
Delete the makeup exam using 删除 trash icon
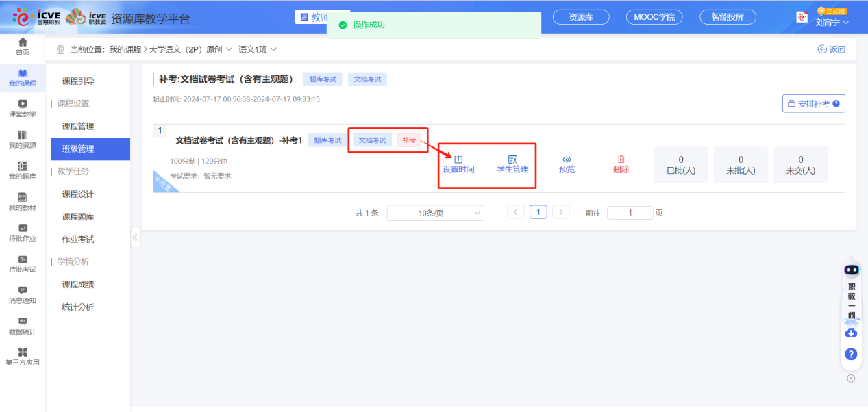[620, 165]
